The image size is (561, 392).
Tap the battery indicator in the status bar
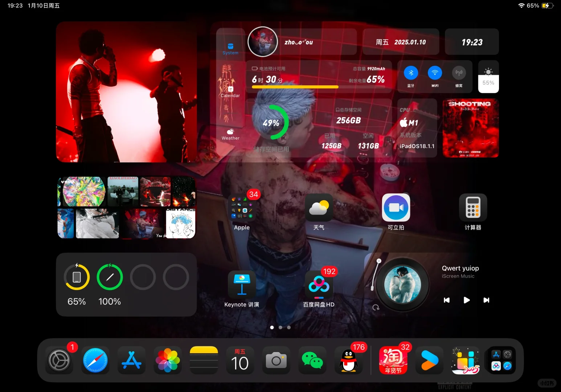pos(548,5)
